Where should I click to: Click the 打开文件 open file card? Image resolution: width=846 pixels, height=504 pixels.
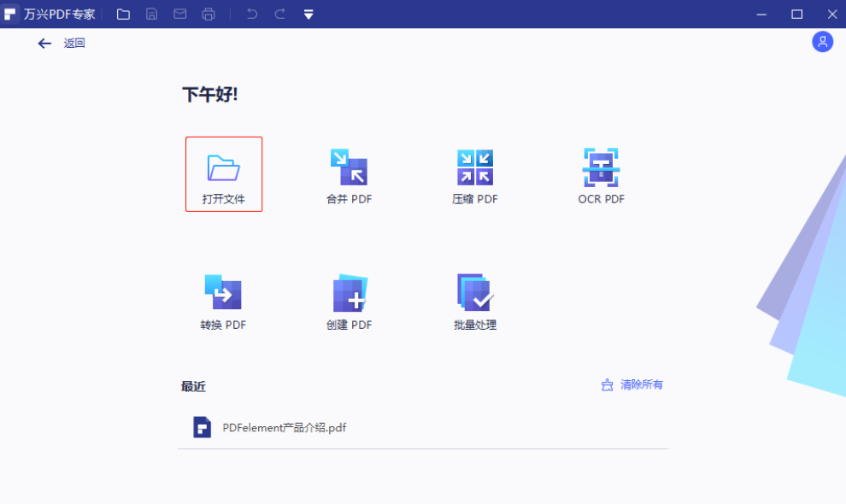pos(223,173)
